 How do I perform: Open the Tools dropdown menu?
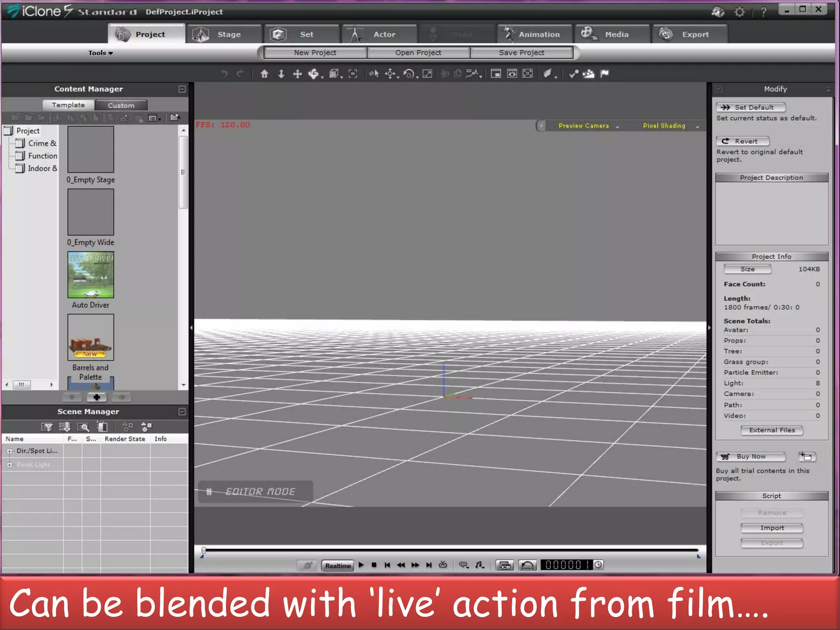click(100, 53)
